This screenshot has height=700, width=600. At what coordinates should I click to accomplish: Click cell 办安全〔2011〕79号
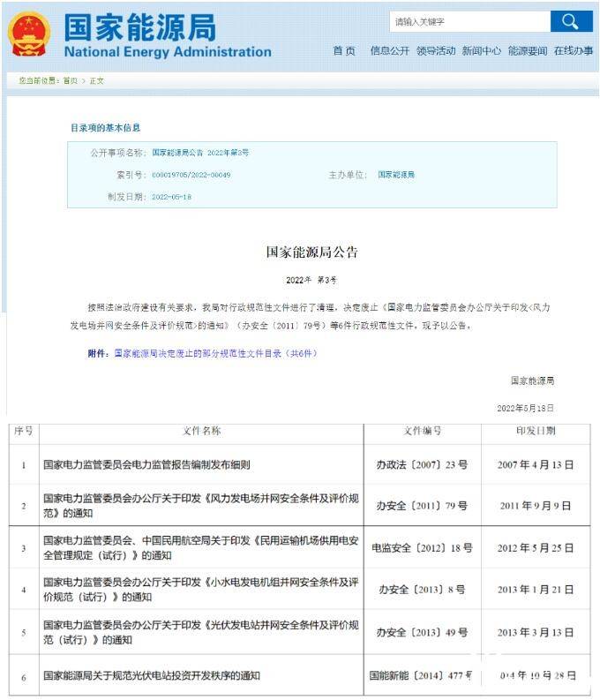pos(422,506)
